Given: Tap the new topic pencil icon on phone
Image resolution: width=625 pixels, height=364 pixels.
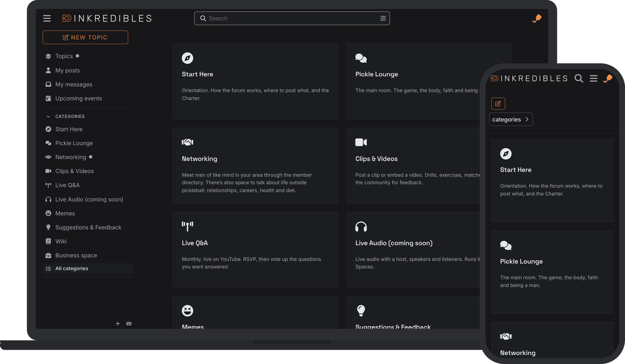Looking at the screenshot, I should point(498,104).
